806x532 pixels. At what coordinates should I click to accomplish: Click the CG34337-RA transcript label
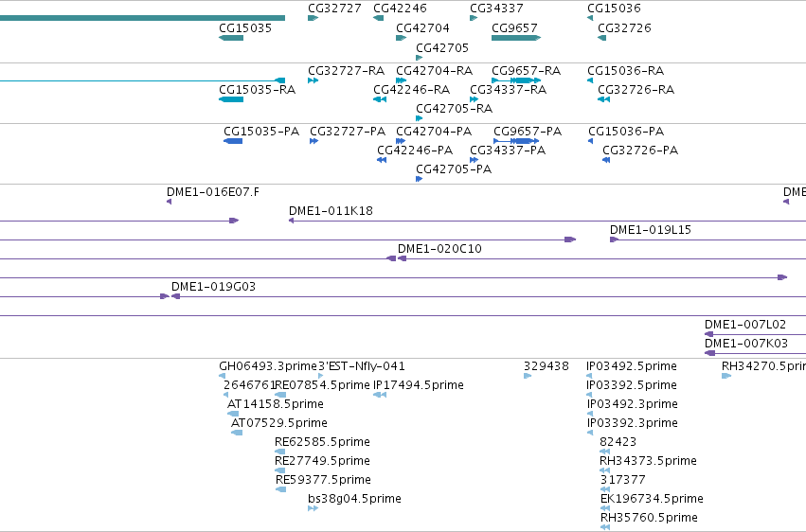pyautogui.click(x=508, y=90)
